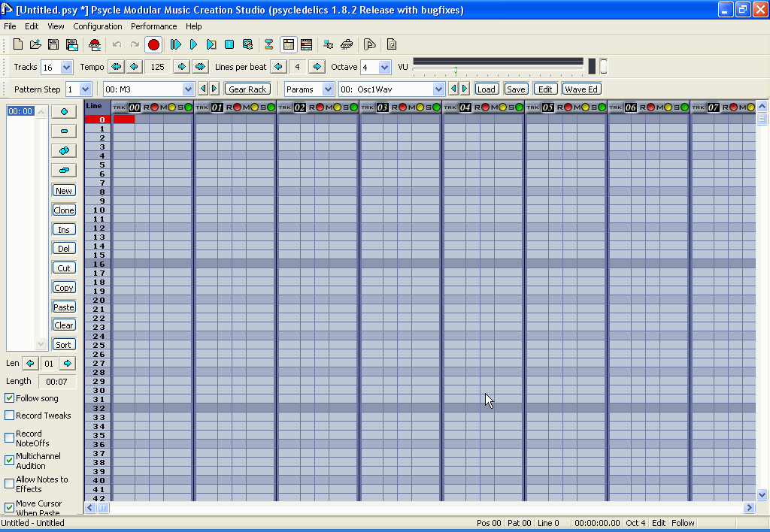Open the Configuration menu
770x532 pixels.
(97, 26)
